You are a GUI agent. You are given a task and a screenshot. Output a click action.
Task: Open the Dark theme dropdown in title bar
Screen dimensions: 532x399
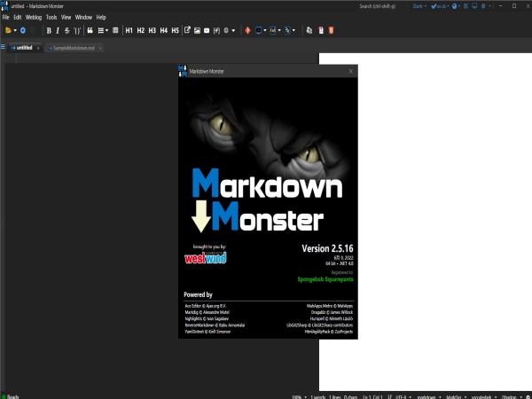[x=419, y=6]
